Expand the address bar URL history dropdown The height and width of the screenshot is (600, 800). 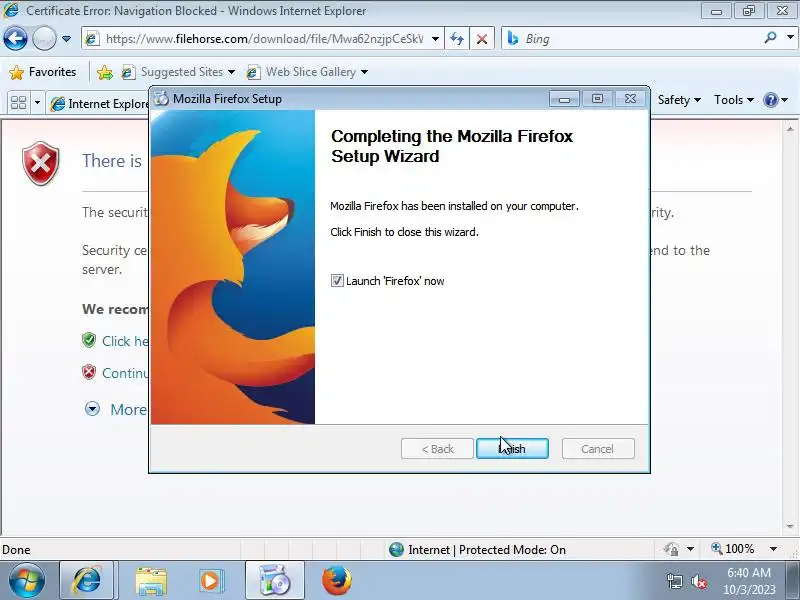coord(435,39)
